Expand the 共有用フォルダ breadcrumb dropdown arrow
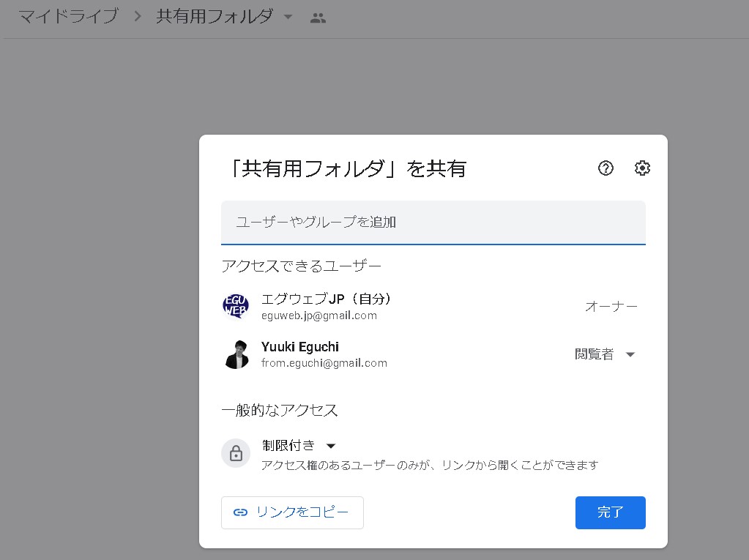Image resolution: width=749 pixels, height=560 pixels. [288, 18]
